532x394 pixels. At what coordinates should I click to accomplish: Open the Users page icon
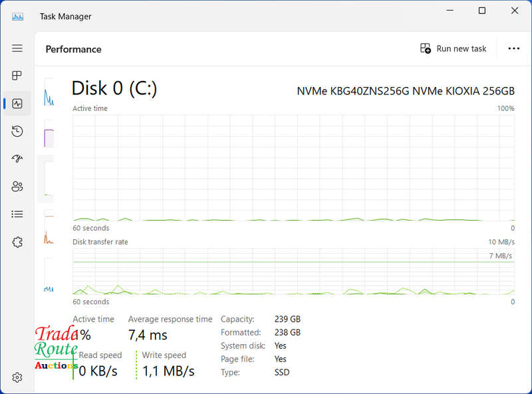point(17,187)
